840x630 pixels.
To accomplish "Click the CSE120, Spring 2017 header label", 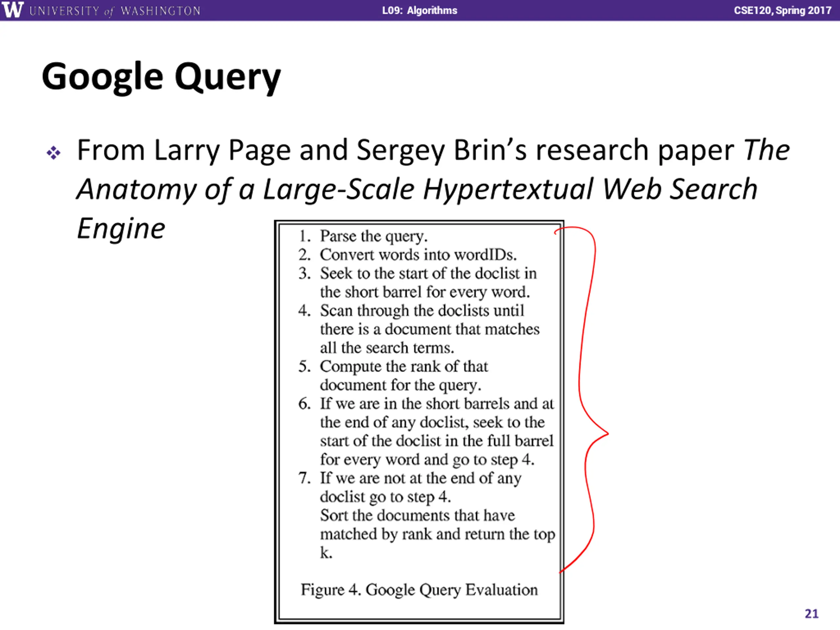I will pyautogui.click(x=782, y=10).
